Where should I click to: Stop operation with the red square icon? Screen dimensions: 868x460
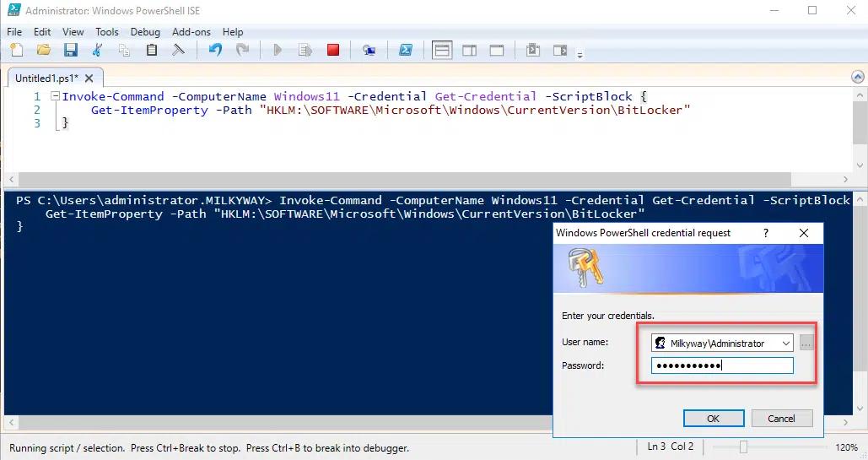(x=332, y=50)
